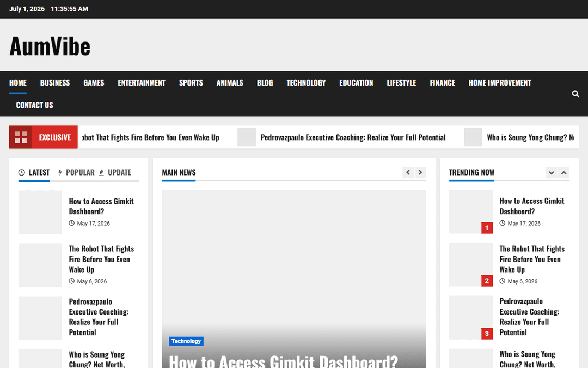The height and width of the screenshot is (368, 588).
Task: Click May 6, 2026 date in Trending Now
Action: [522, 281]
